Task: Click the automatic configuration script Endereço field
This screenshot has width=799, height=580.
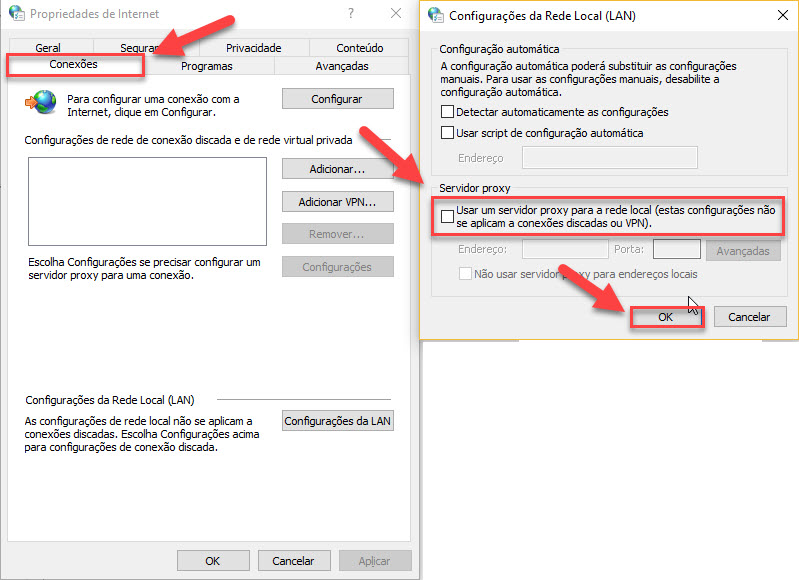Action: (x=609, y=157)
